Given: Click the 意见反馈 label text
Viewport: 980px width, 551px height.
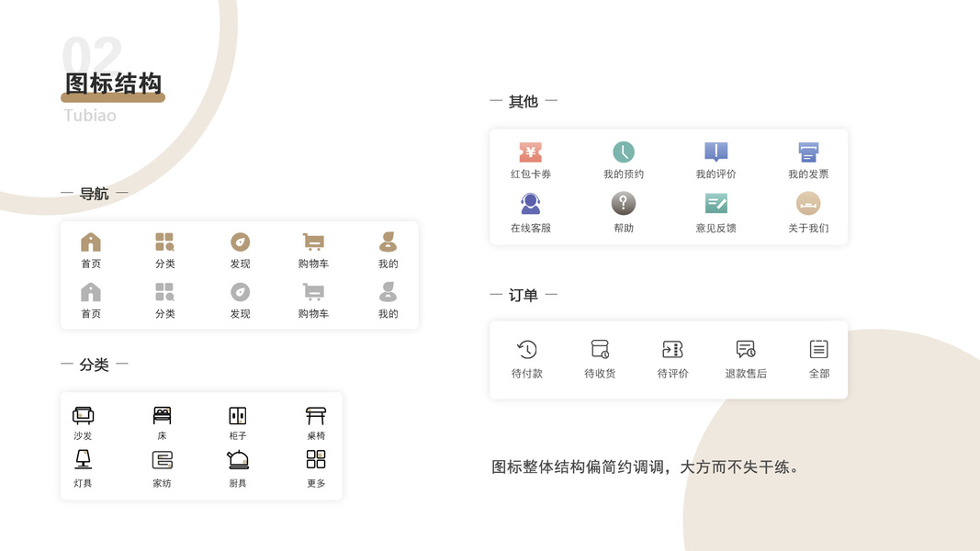Looking at the screenshot, I should (716, 228).
